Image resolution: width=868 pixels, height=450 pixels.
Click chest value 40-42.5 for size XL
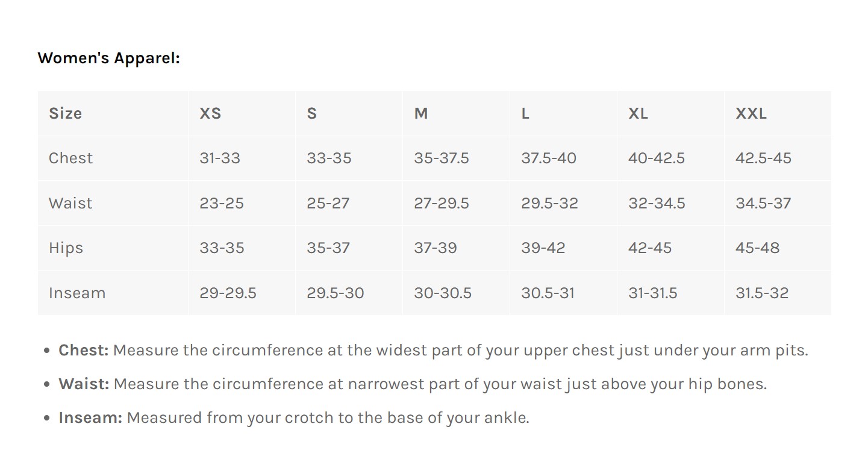pyautogui.click(x=656, y=158)
